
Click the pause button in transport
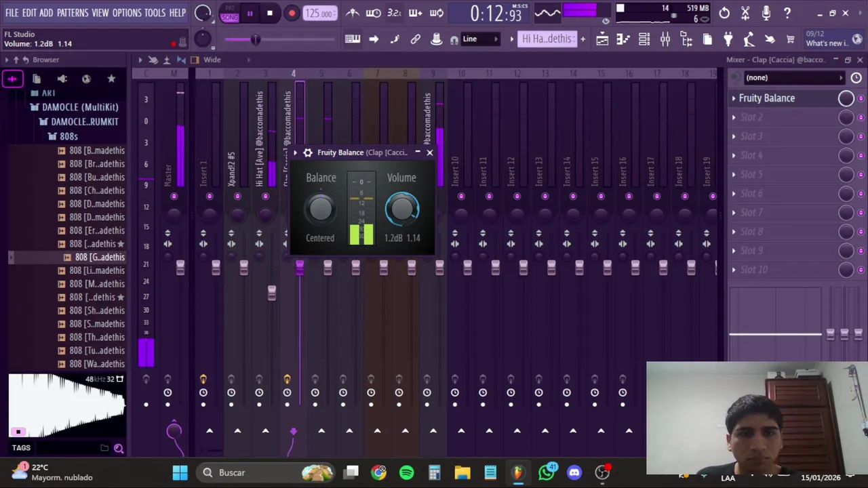(x=250, y=13)
